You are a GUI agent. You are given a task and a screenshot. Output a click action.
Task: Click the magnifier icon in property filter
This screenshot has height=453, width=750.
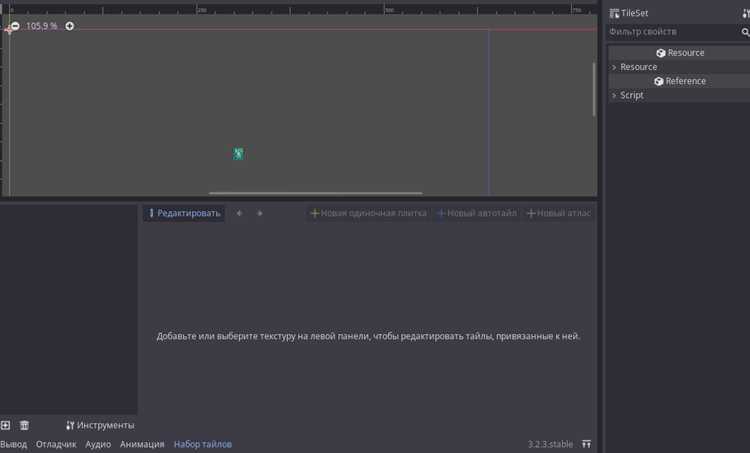(745, 32)
